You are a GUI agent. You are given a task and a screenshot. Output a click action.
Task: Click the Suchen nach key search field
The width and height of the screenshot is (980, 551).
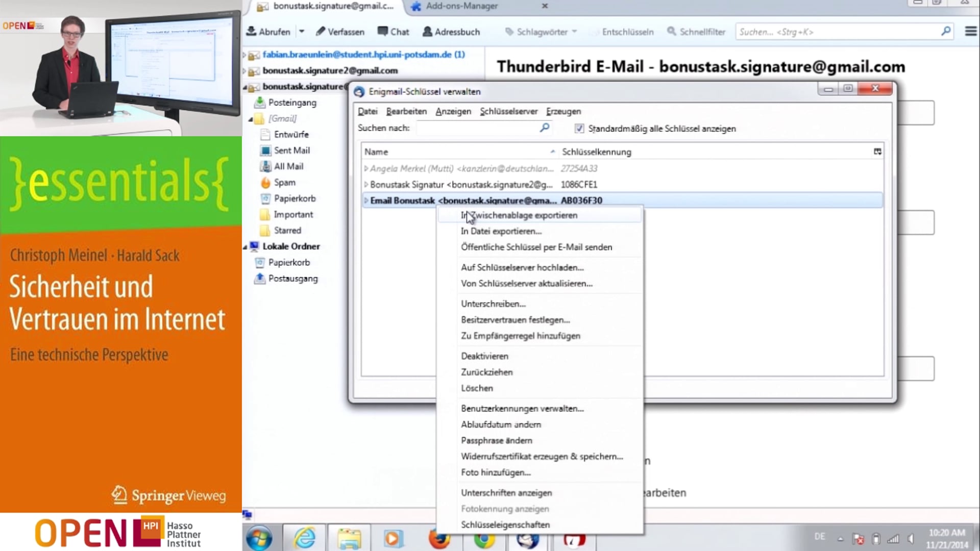click(477, 128)
